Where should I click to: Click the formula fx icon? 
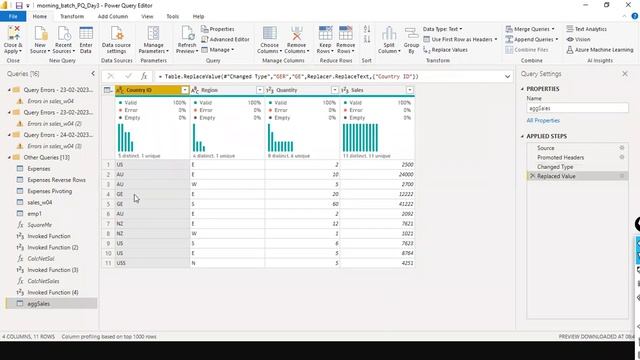(x=144, y=76)
